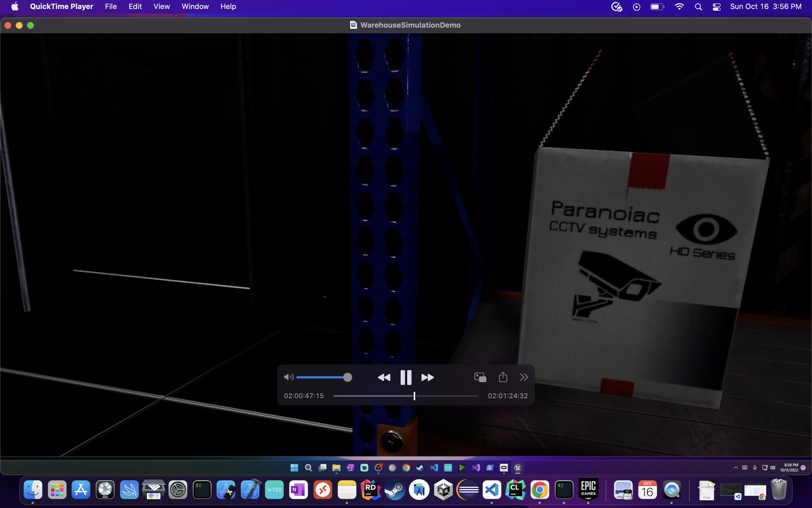Open the Apple menu
This screenshot has width=812, height=508.
[x=15, y=6]
